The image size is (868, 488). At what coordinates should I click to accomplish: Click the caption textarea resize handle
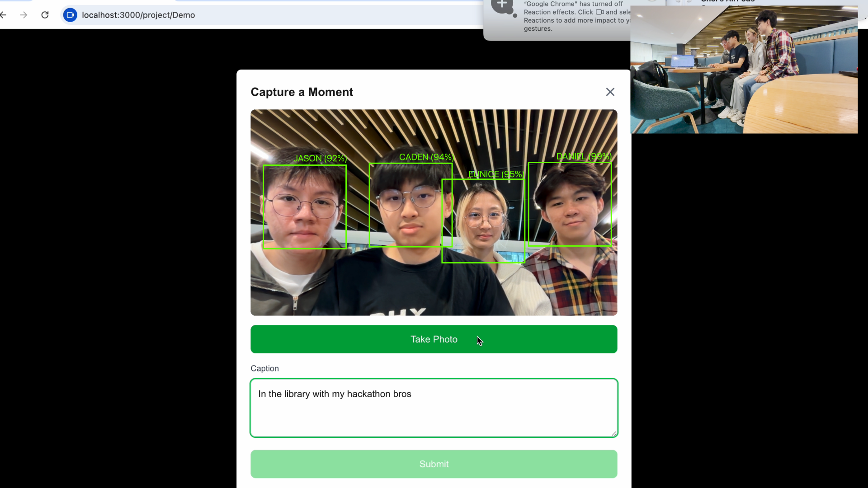coord(613,433)
